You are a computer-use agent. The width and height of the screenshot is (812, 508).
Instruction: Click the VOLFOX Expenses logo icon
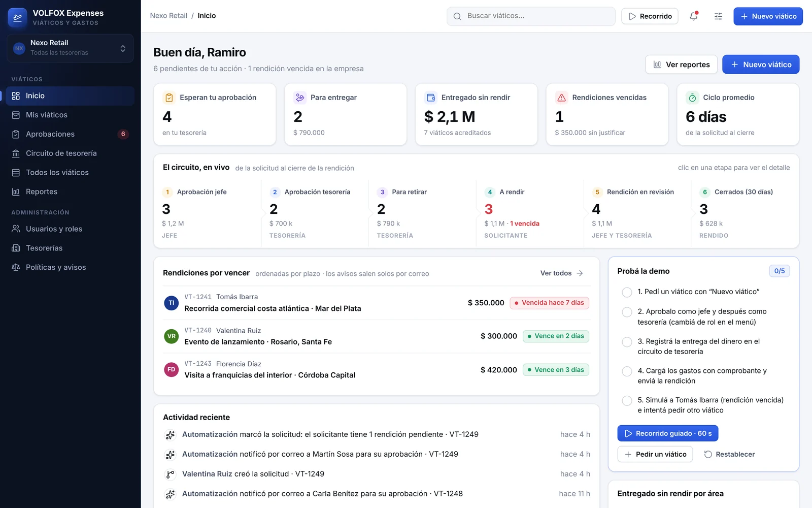[x=18, y=18]
